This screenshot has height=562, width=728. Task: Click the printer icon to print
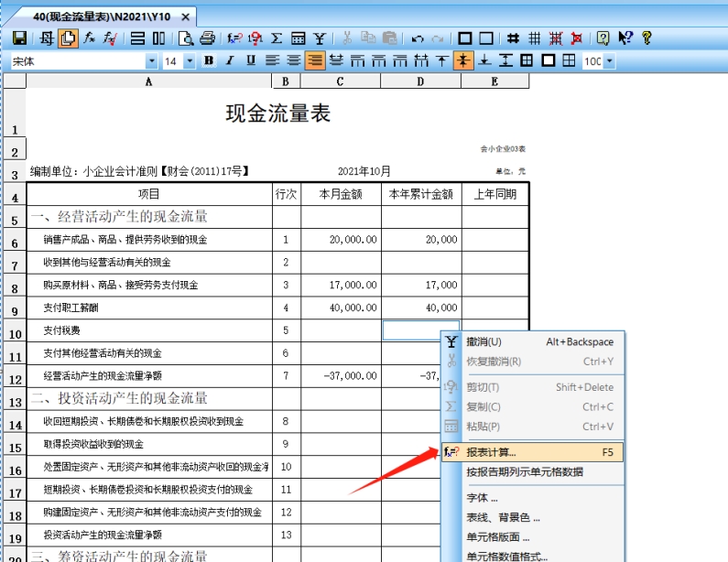tap(207, 38)
